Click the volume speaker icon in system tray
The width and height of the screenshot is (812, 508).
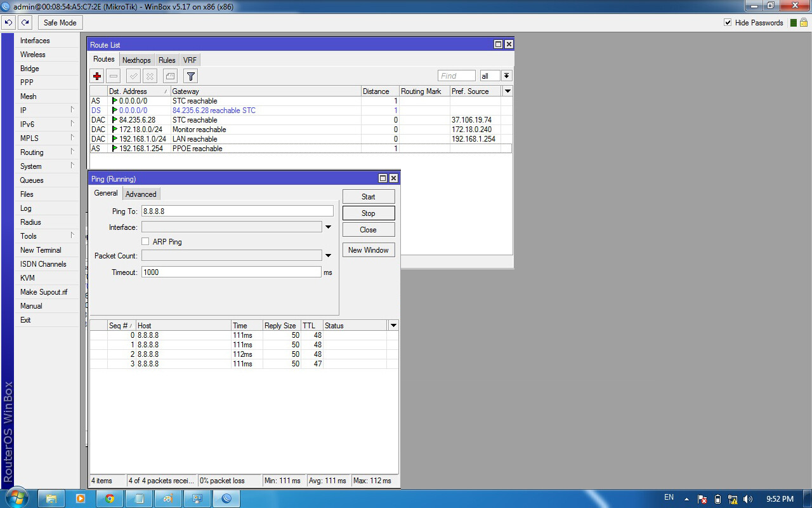click(748, 499)
